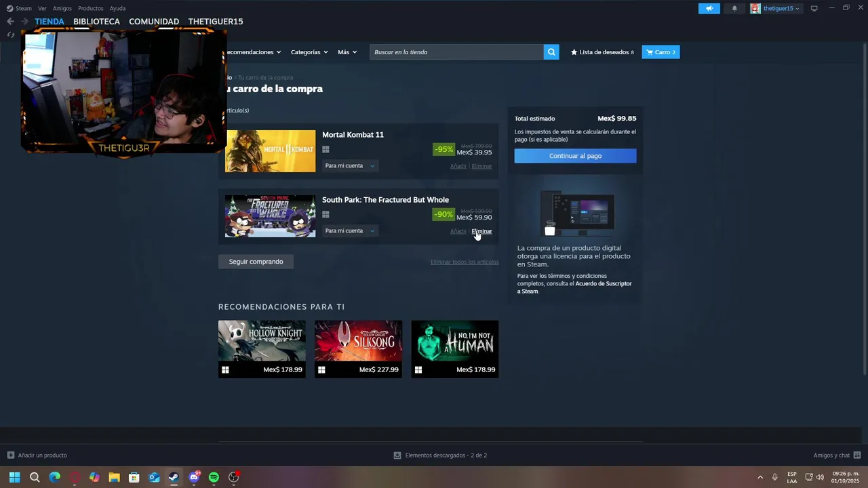Click Continuar al pago button

575,156
